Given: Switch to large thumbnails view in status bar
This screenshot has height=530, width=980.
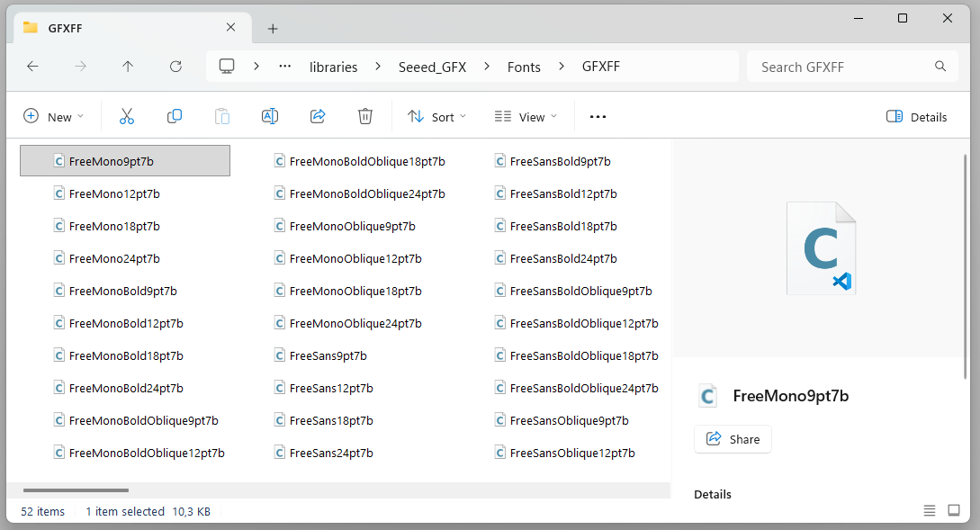Looking at the screenshot, I should (x=954, y=511).
